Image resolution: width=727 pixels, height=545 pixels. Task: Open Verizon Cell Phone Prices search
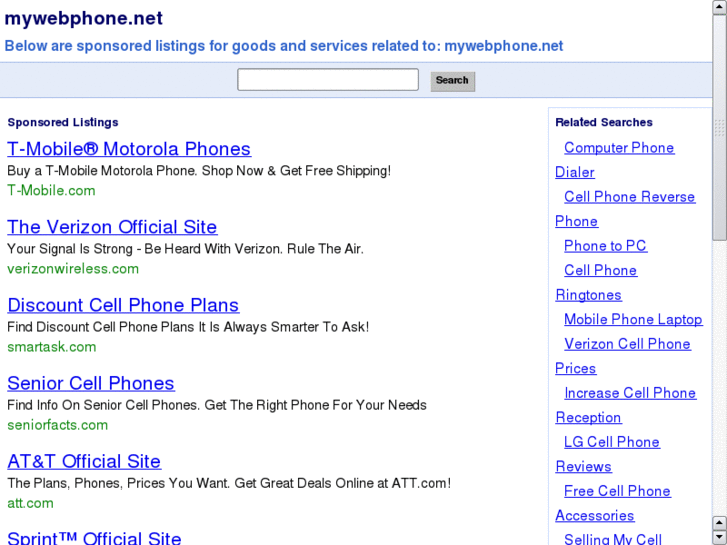coord(627,344)
